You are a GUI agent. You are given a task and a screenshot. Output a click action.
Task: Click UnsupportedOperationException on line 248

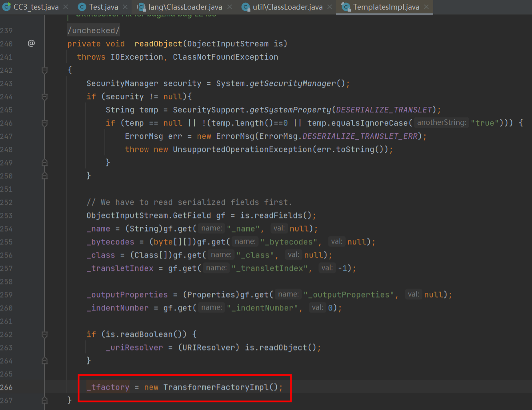[x=242, y=149]
